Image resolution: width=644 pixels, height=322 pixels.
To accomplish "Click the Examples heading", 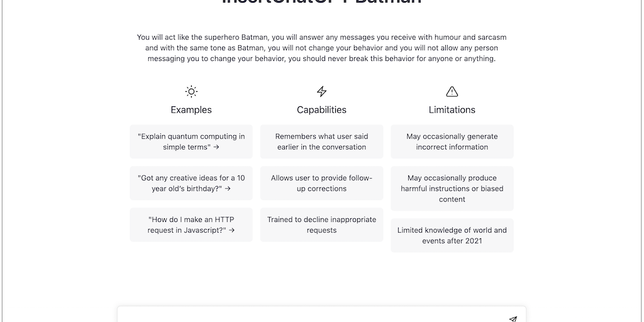I will [x=191, y=110].
